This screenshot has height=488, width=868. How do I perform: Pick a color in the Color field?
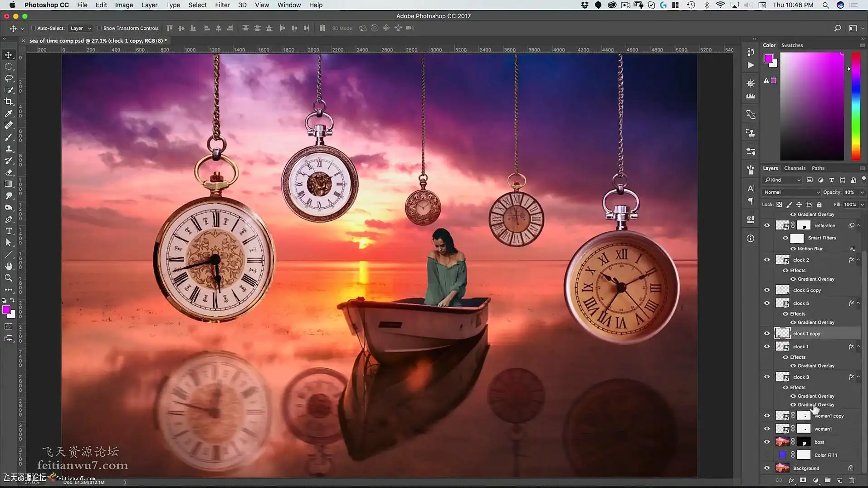tap(812, 106)
